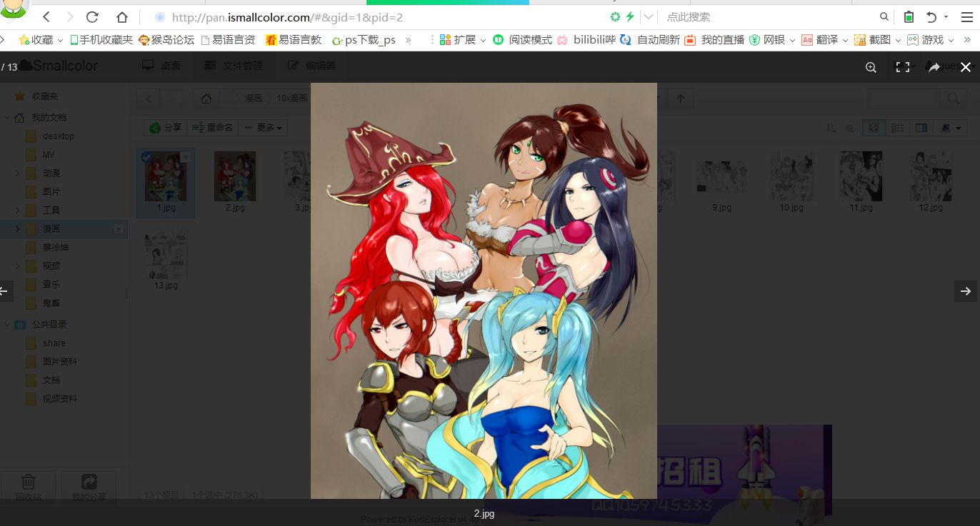Screen dimensions: 980x526
Task: Click the zoom magnifier in the image viewer
Action: 871,67
